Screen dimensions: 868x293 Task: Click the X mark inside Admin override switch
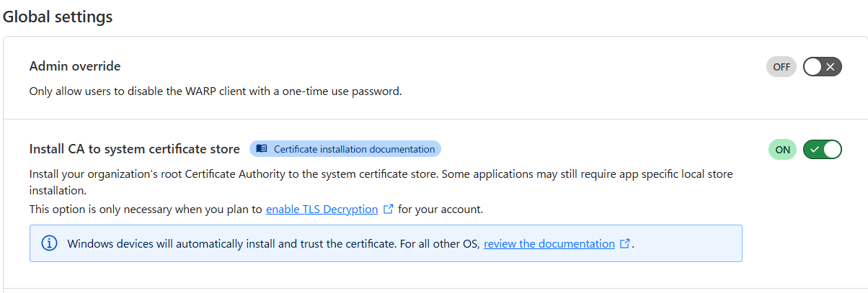(x=831, y=67)
